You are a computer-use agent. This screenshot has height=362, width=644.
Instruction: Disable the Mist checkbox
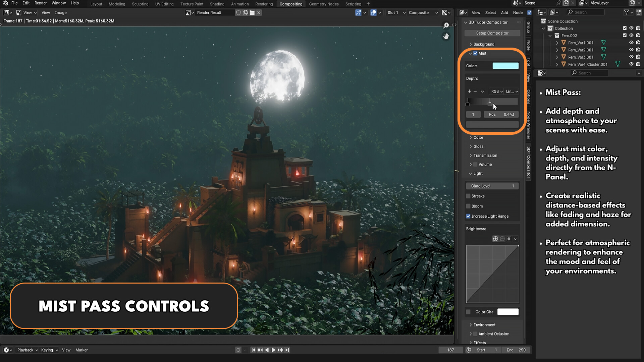click(x=475, y=53)
